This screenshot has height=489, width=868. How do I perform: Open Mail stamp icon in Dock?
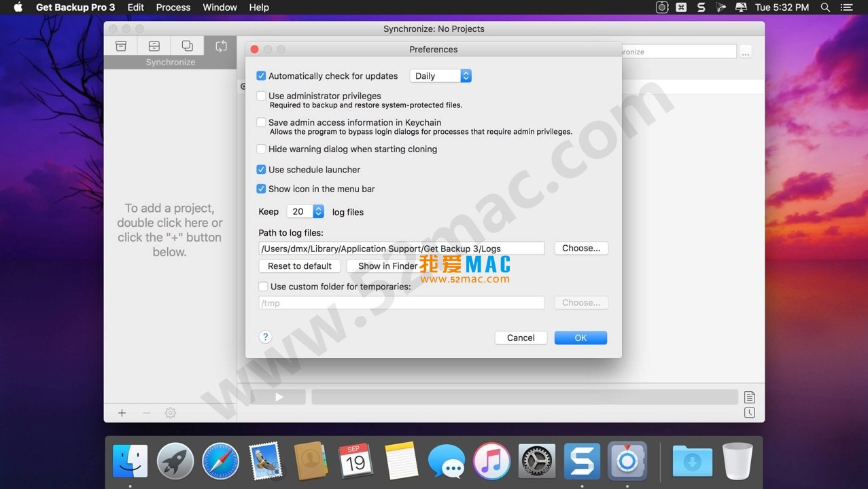[x=266, y=461]
